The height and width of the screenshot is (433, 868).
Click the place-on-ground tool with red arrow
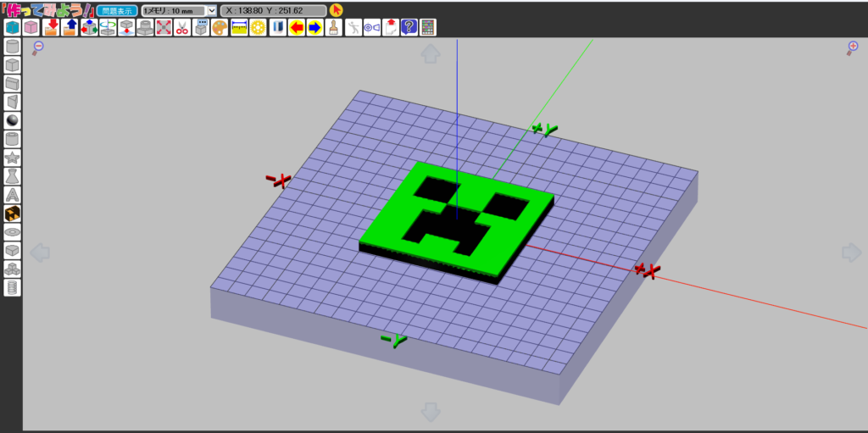(126, 28)
